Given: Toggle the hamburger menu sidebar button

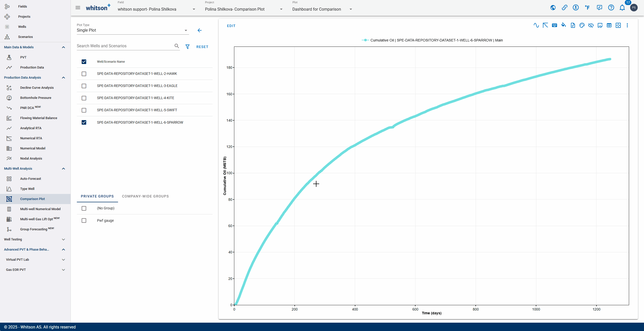Looking at the screenshot, I should coord(78,8).
